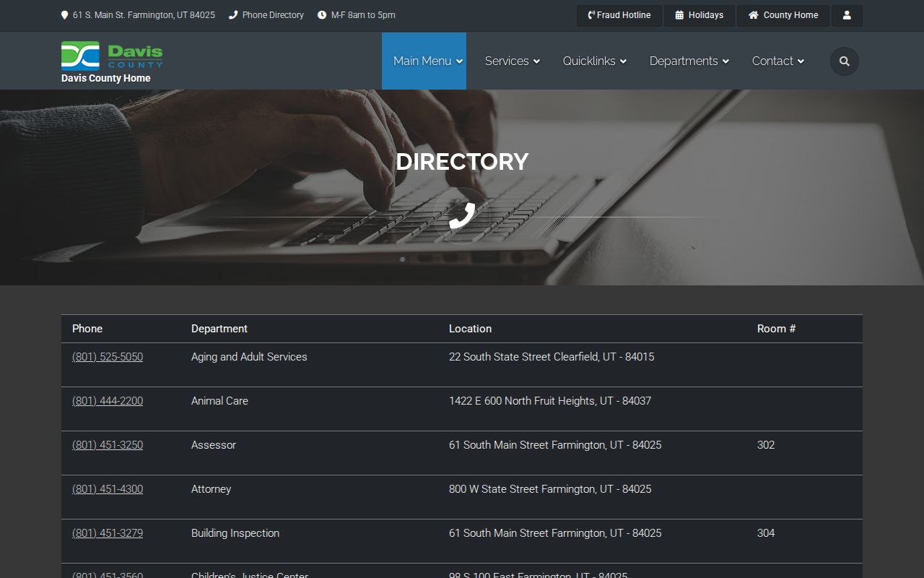This screenshot has width=924, height=578.
Task: Open the Departments dropdown menu
Action: click(x=689, y=61)
